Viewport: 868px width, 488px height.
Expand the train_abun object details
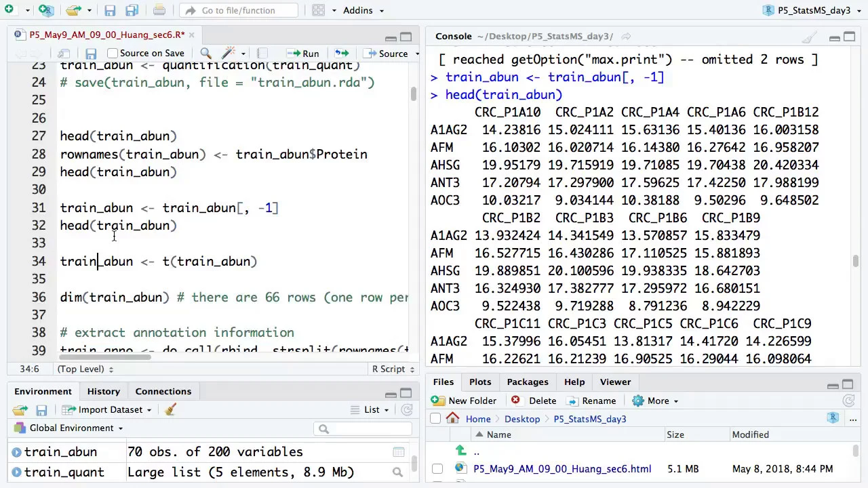tap(16, 452)
